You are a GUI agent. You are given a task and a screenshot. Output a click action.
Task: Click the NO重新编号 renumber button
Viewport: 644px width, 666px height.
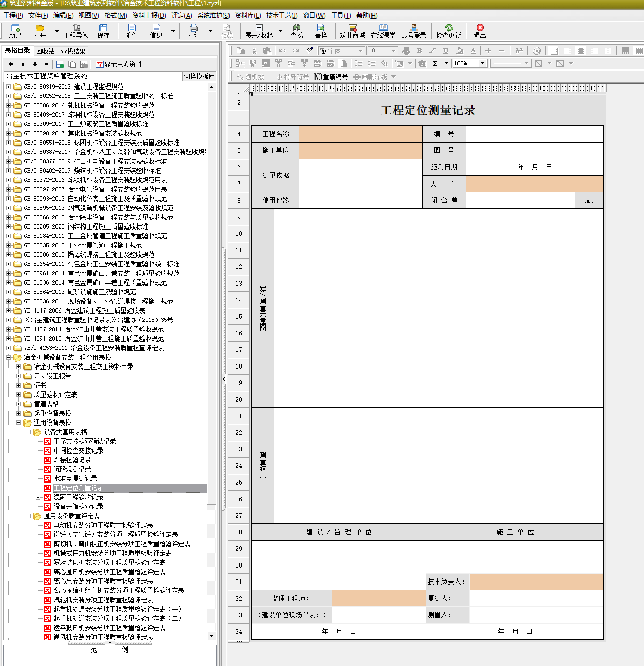(x=331, y=77)
